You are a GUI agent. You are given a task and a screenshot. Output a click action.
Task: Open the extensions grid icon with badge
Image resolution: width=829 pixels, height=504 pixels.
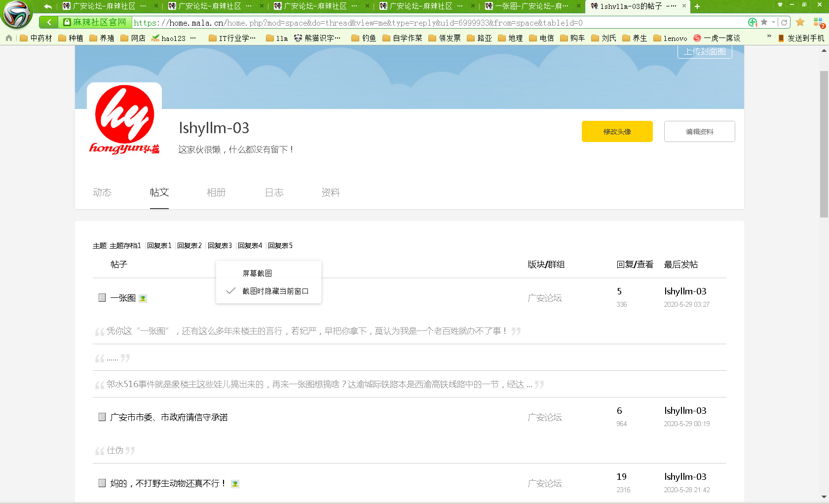pyautogui.click(x=819, y=23)
